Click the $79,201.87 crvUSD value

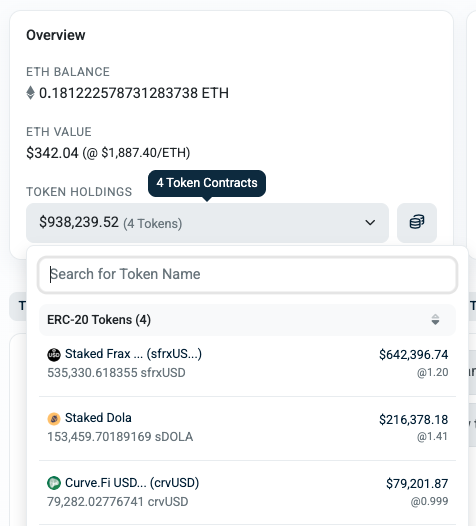click(x=417, y=484)
